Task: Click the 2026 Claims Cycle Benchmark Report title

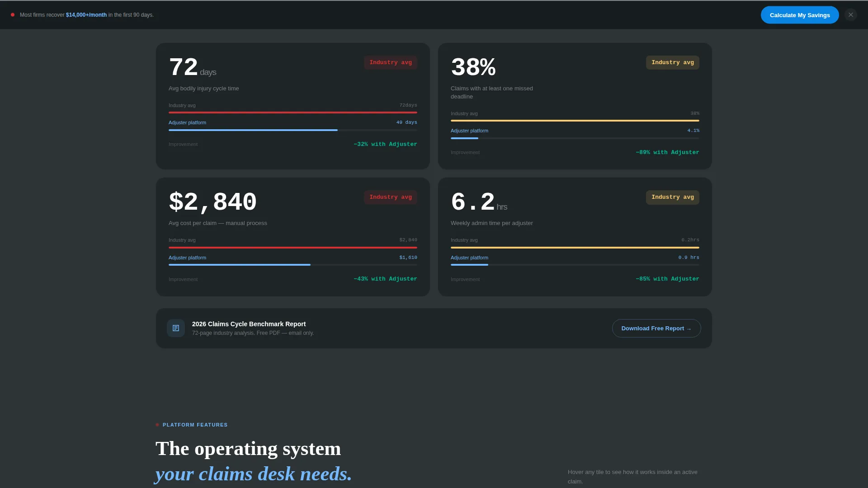Action: [x=249, y=324]
